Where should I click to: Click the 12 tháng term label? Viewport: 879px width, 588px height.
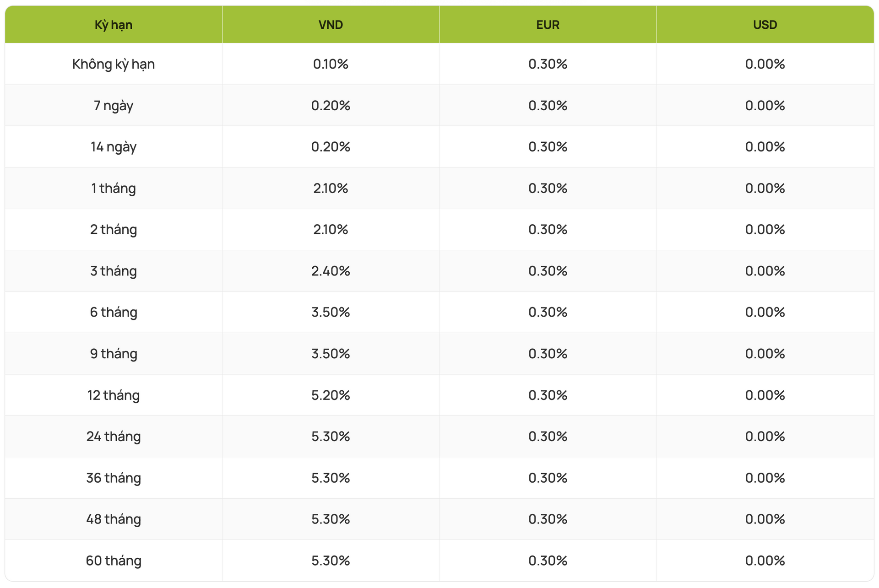[113, 395]
